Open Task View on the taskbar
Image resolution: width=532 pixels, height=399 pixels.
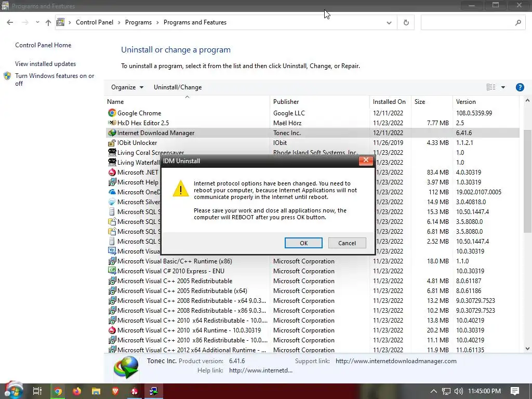37,391
